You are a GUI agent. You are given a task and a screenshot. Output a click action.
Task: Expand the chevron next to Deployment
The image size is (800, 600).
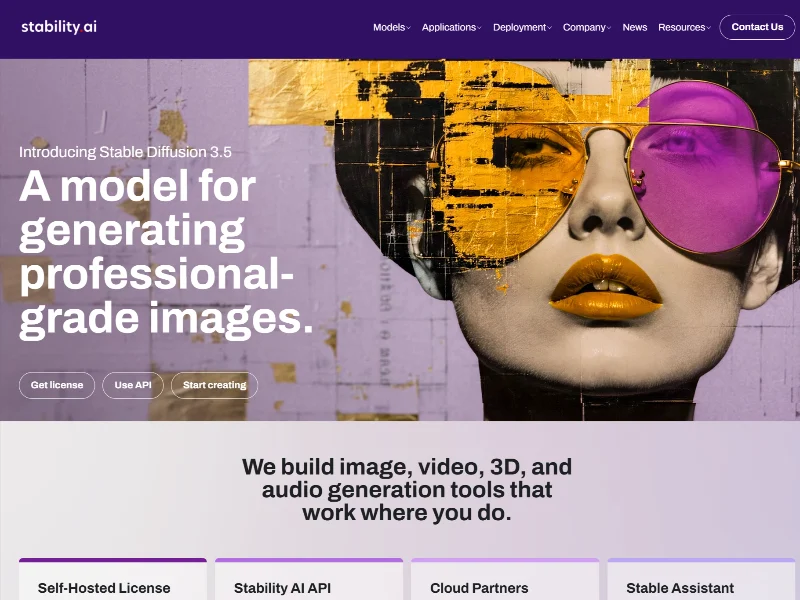coord(549,28)
